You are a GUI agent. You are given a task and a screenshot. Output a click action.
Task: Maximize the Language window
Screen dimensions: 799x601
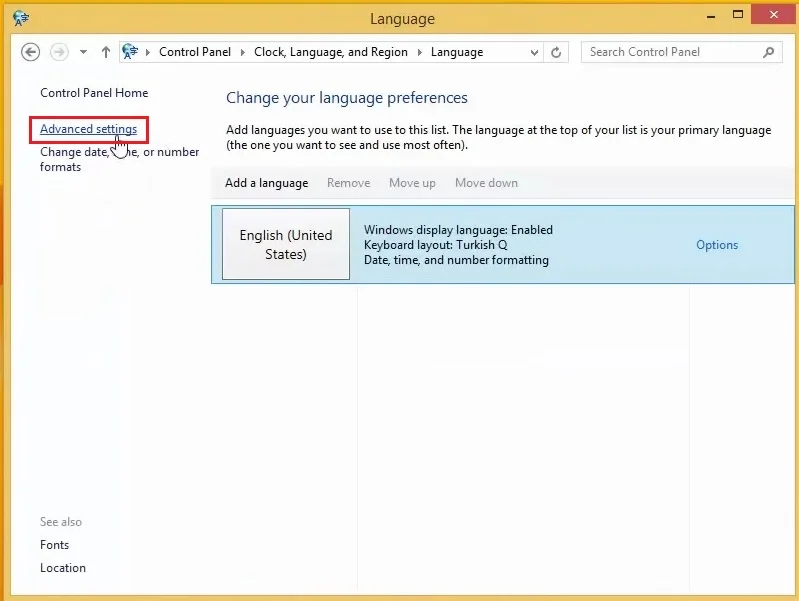(737, 15)
